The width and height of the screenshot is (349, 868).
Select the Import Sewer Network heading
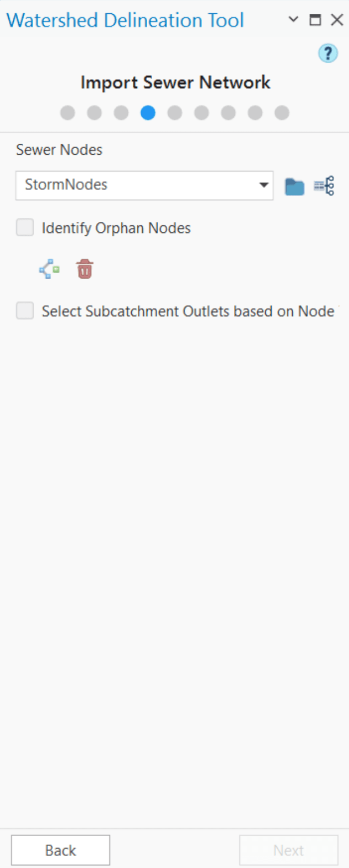pyautogui.click(x=175, y=82)
